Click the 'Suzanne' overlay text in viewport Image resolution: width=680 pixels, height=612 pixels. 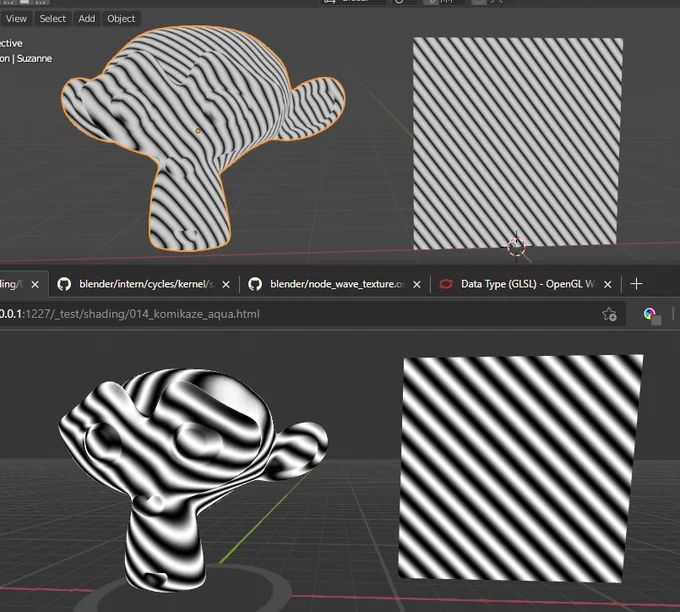[34, 59]
